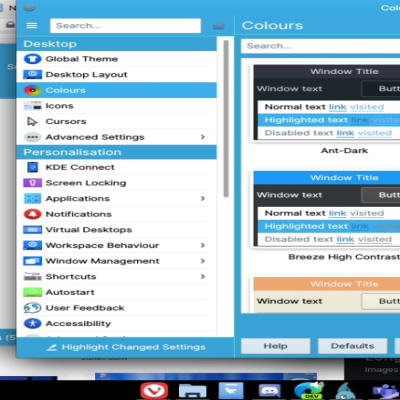
Task: Click the app icon in the window title bar
Action: 29,8
